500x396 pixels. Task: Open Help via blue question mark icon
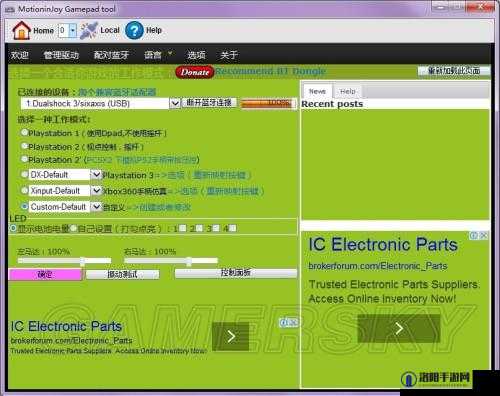(x=134, y=30)
